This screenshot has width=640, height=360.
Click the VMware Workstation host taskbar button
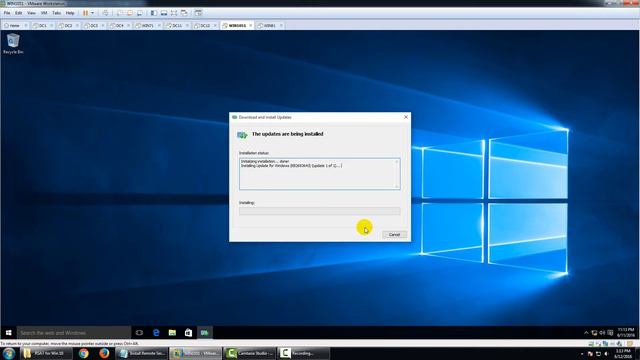[x=196, y=353]
